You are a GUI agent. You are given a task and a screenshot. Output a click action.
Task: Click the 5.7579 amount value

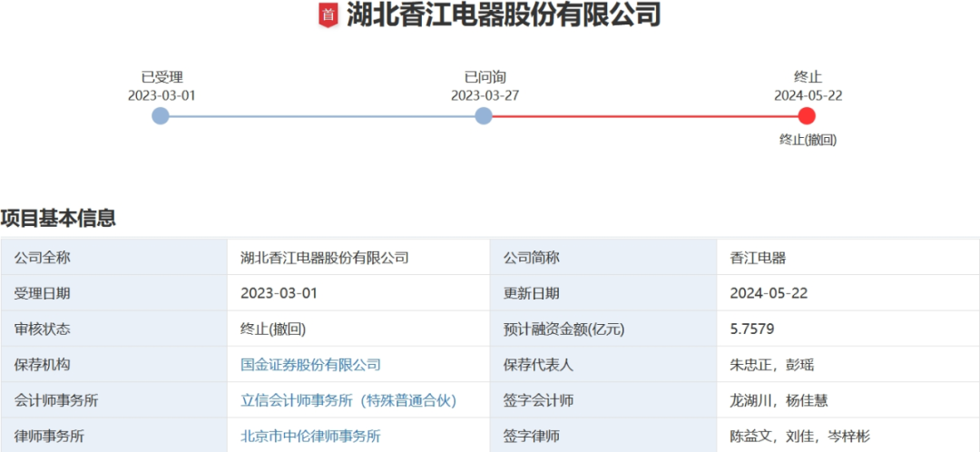(x=752, y=329)
